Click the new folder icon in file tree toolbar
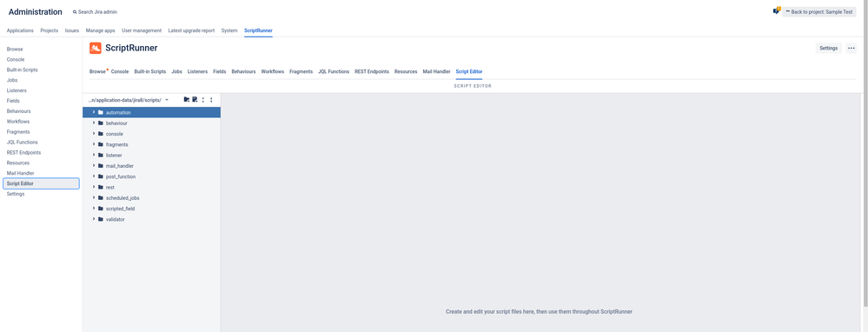The height and width of the screenshot is (332, 868). pos(187,100)
